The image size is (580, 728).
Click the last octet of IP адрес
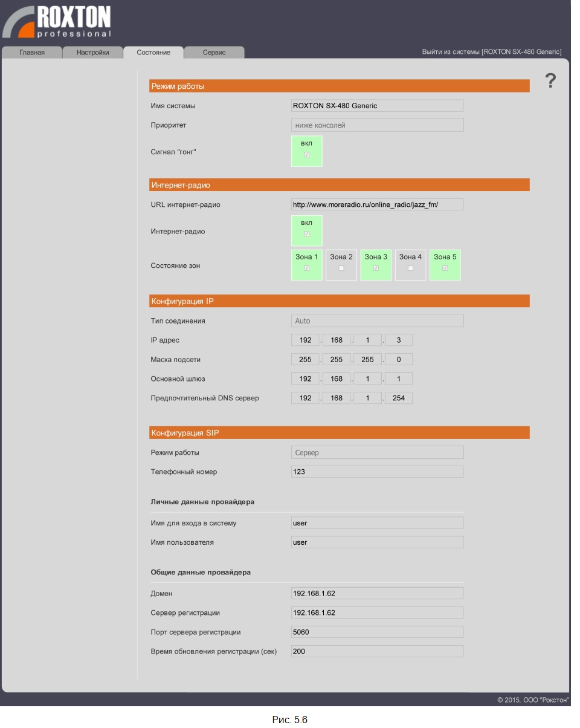pos(399,340)
